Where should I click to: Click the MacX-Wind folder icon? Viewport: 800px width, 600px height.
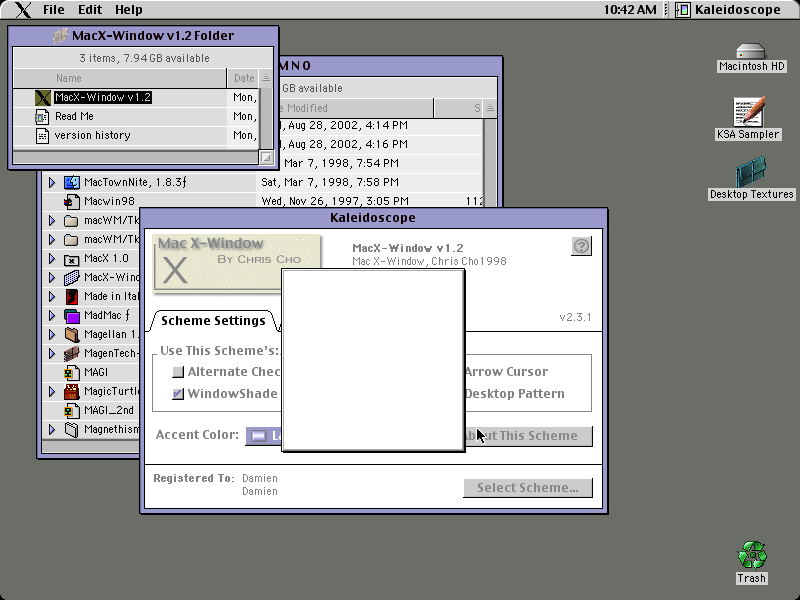tap(71, 278)
